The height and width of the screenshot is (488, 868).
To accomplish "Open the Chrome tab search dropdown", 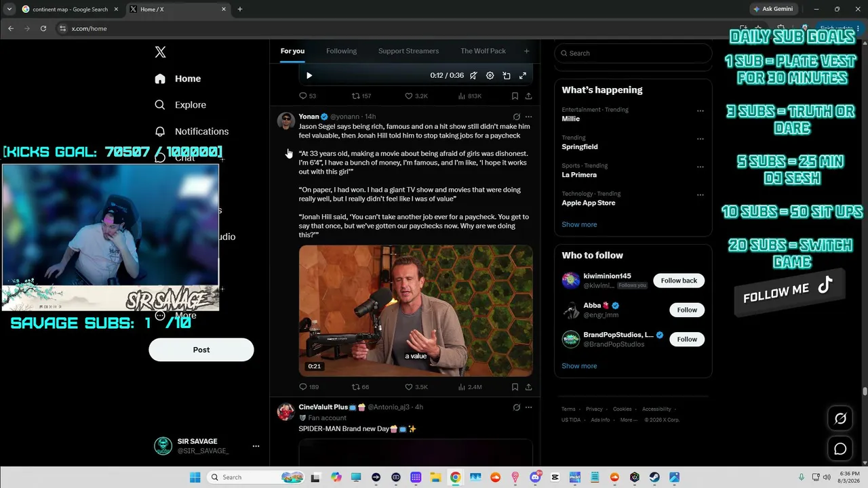I will 9,9.
